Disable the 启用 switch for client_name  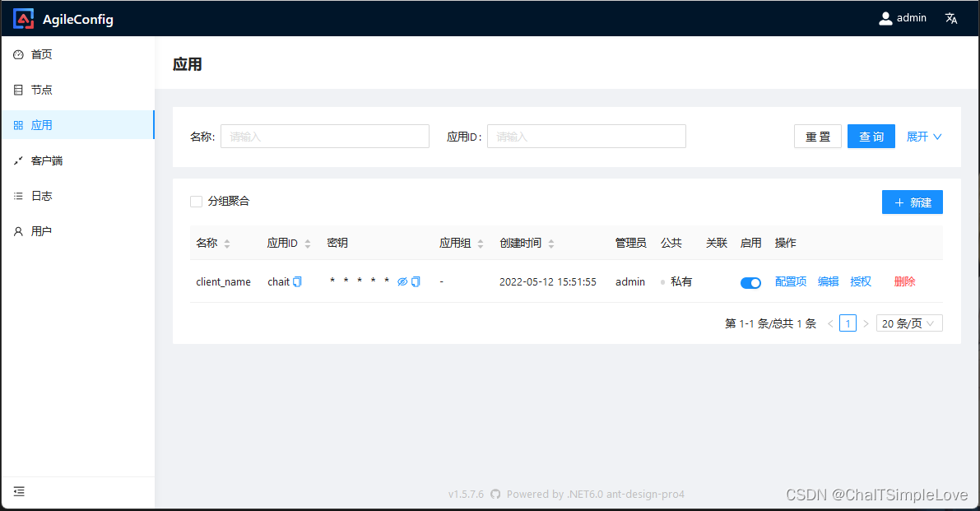[x=750, y=282]
